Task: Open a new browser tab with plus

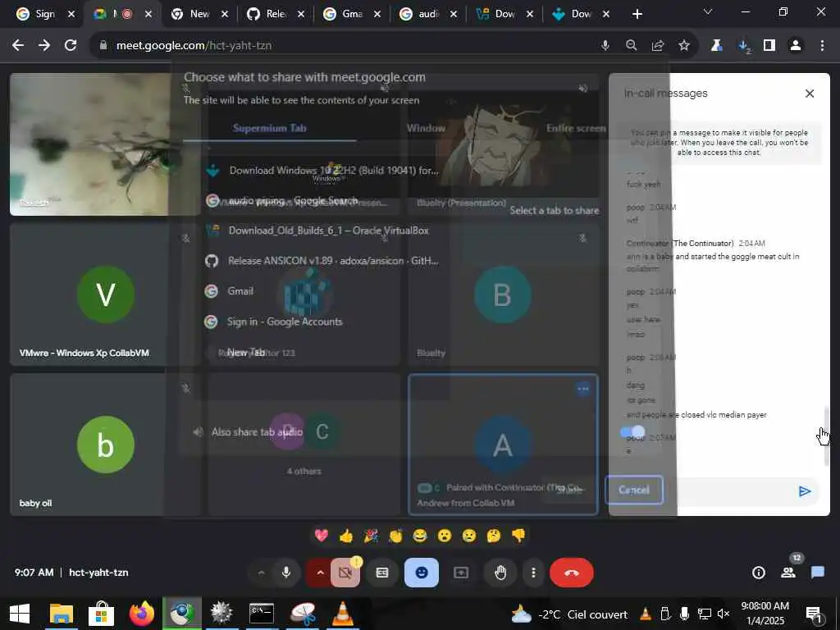Action: click(x=637, y=14)
